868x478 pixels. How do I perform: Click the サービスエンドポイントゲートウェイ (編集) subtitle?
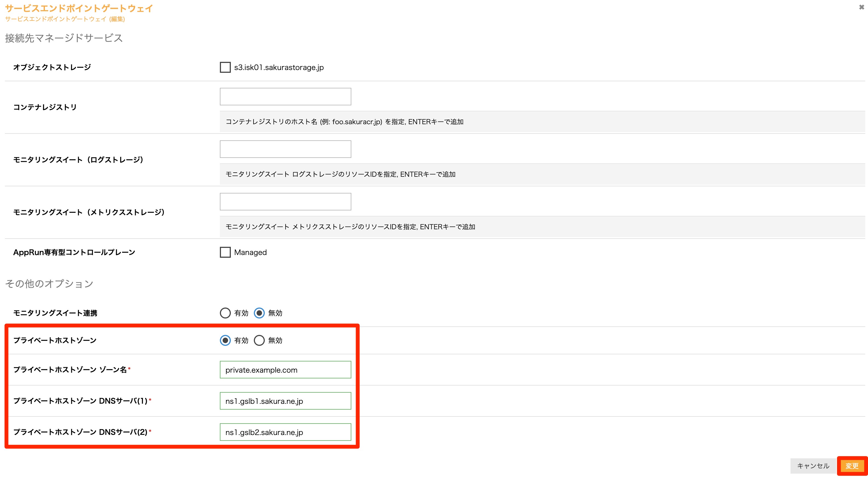[x=65, y=19]
